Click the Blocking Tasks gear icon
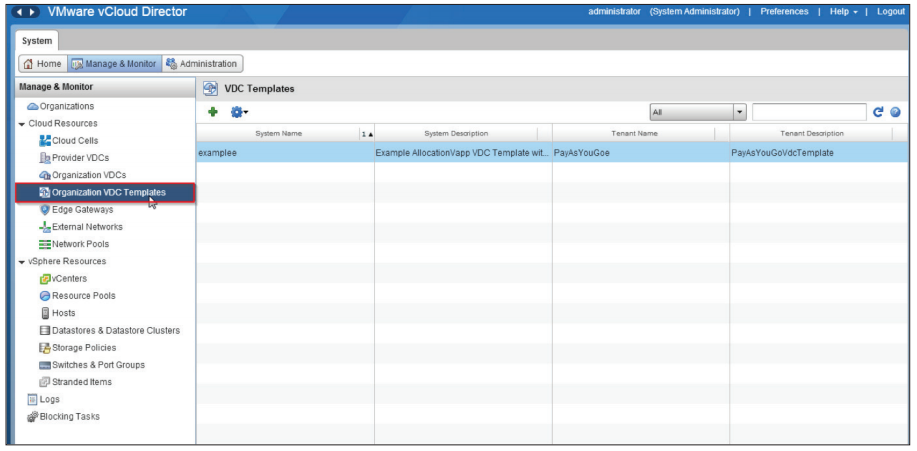 [33, 416]
